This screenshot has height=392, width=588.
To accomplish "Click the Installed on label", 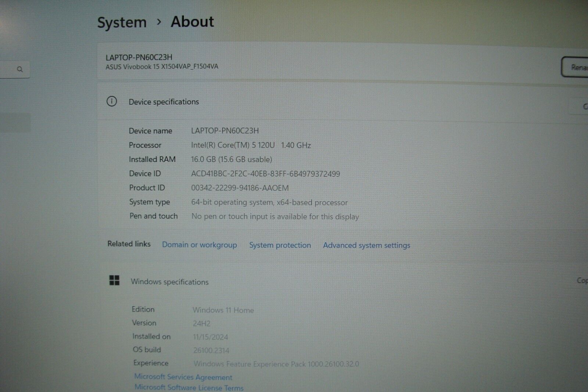I will tap(151, 336).
